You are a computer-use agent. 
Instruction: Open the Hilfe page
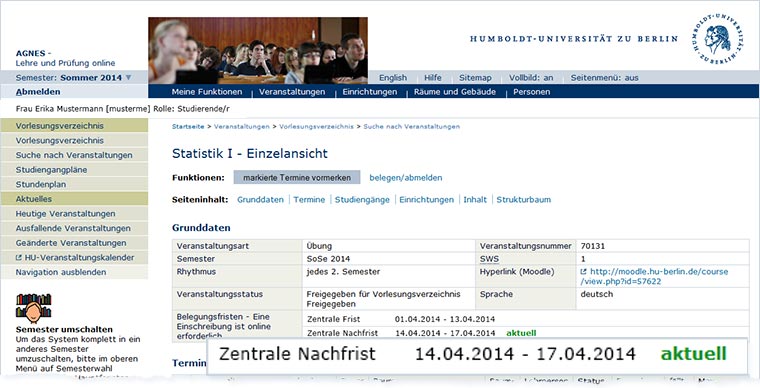click(x=433, y=78)
